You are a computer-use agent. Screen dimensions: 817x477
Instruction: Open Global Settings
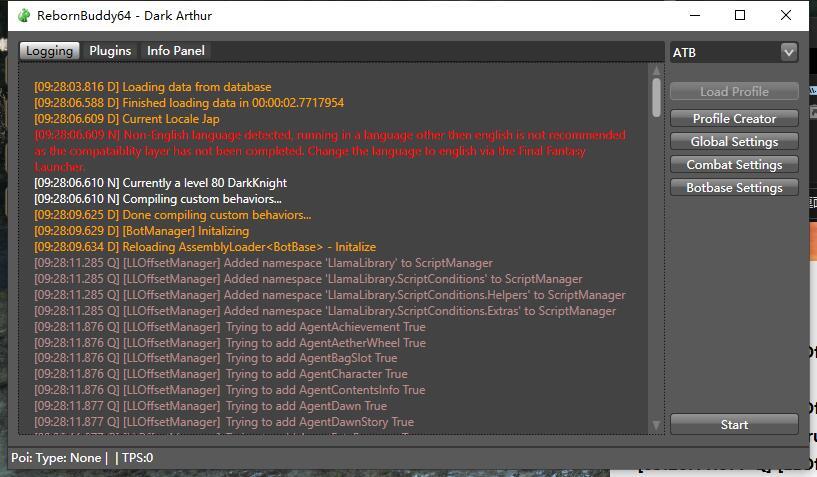[x=734, y=142]
